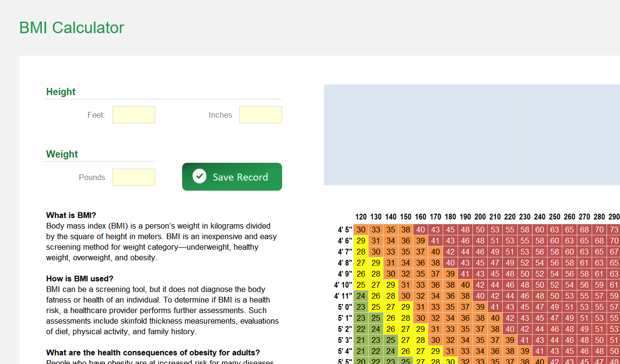Select the Height section heading
This screenshot has width=620, height=364.
tap(61, 91)
